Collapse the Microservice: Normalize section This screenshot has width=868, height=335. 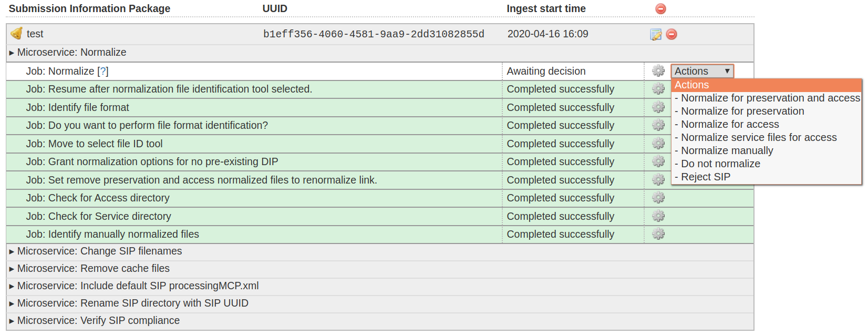[x=12, y=53]
